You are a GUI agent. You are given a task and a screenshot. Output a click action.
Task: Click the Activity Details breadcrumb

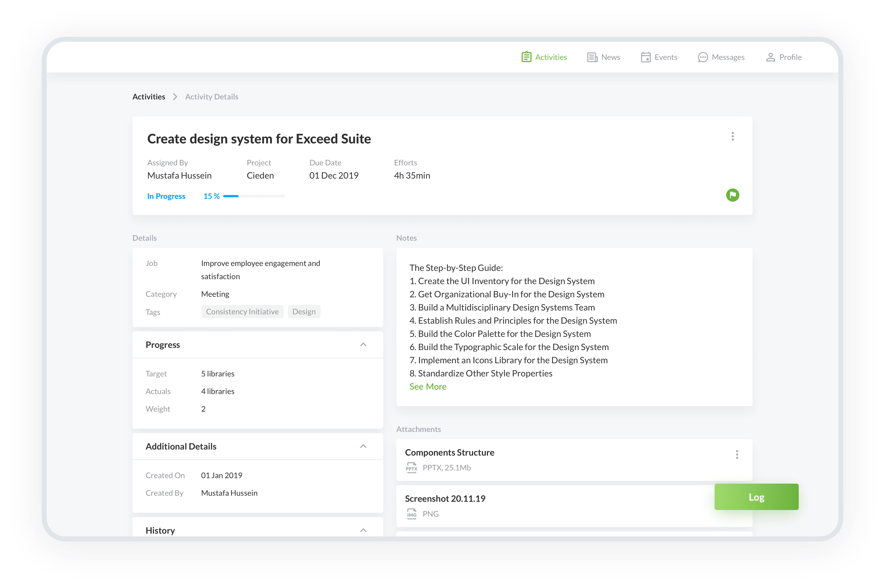(x=212, y=97)
